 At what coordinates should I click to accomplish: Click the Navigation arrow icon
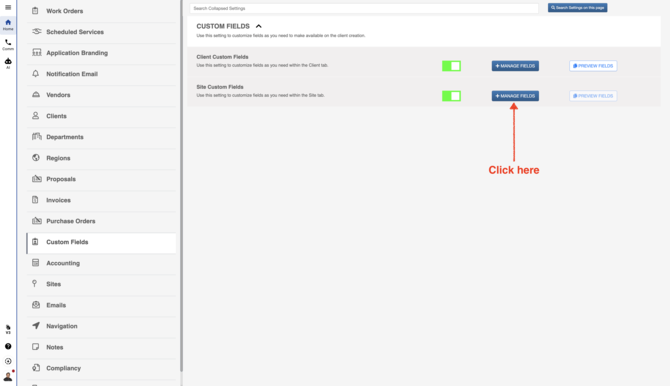pos(36,325)
